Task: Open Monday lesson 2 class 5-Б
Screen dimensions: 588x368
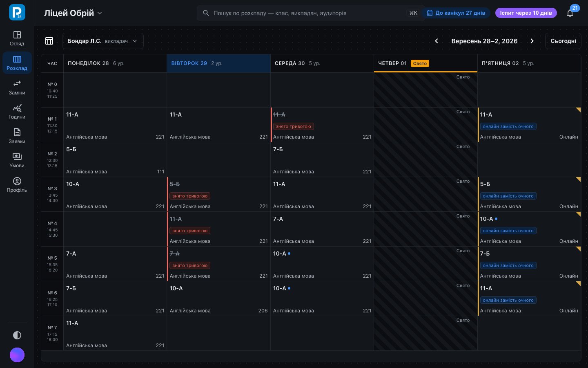Action: pyautogui.click(x=115, y=159)
